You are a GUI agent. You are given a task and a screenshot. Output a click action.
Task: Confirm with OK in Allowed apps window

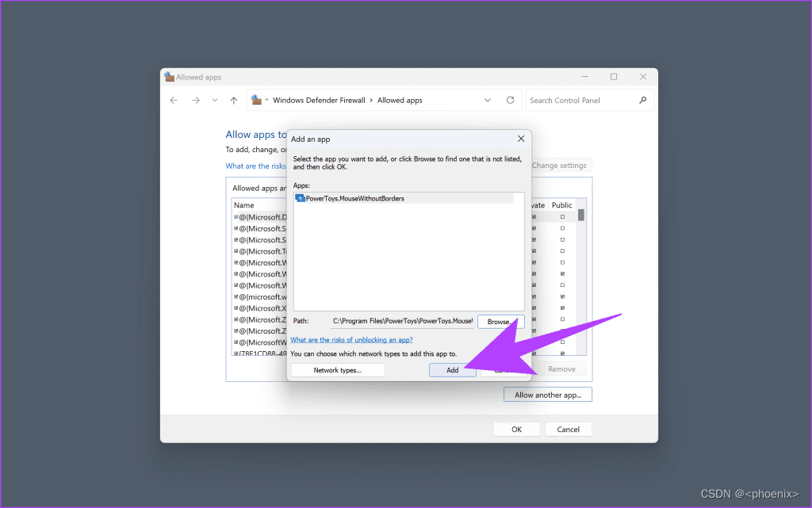pos(517,430)
